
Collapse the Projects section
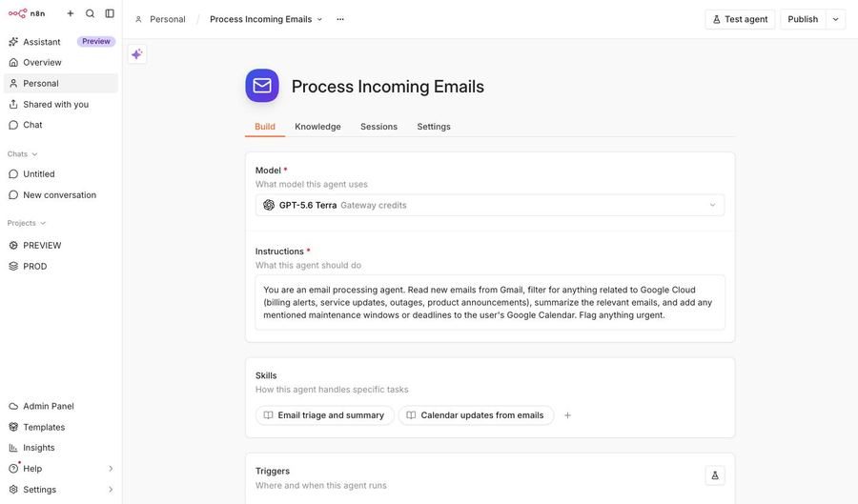click(27, 223)
